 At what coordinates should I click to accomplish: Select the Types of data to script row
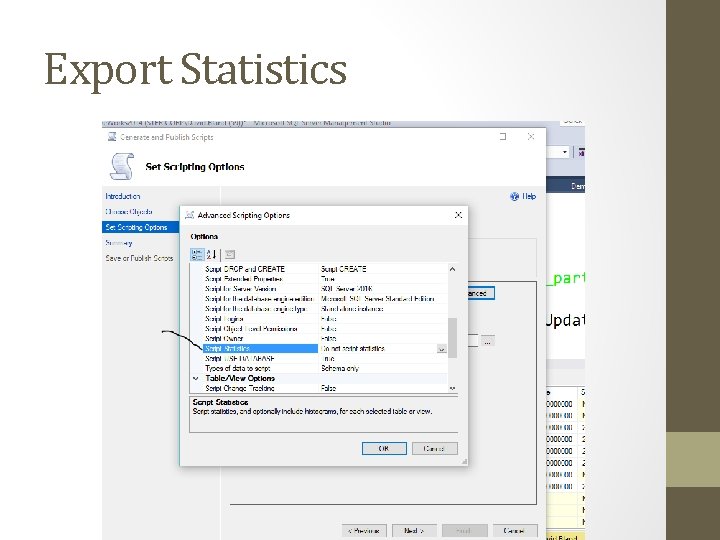coord(325,369)
